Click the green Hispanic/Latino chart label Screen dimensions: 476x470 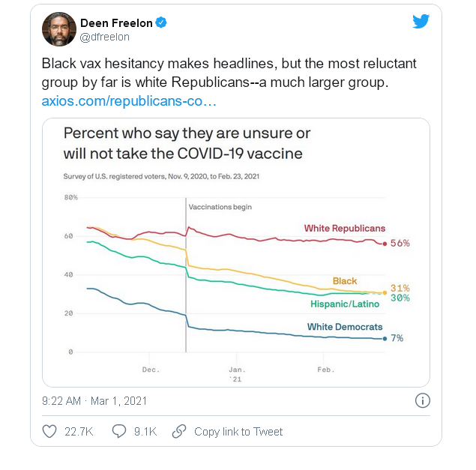(x=344, y=304)
